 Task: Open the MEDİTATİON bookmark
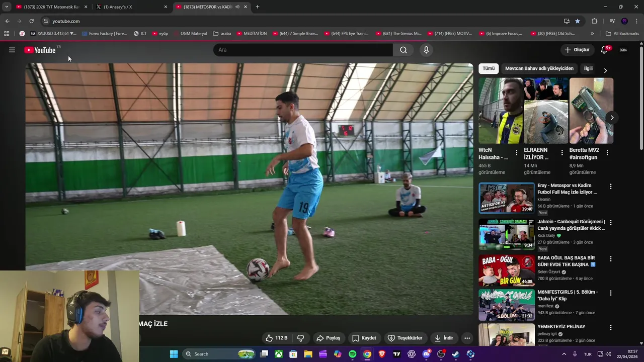[252, 34]
